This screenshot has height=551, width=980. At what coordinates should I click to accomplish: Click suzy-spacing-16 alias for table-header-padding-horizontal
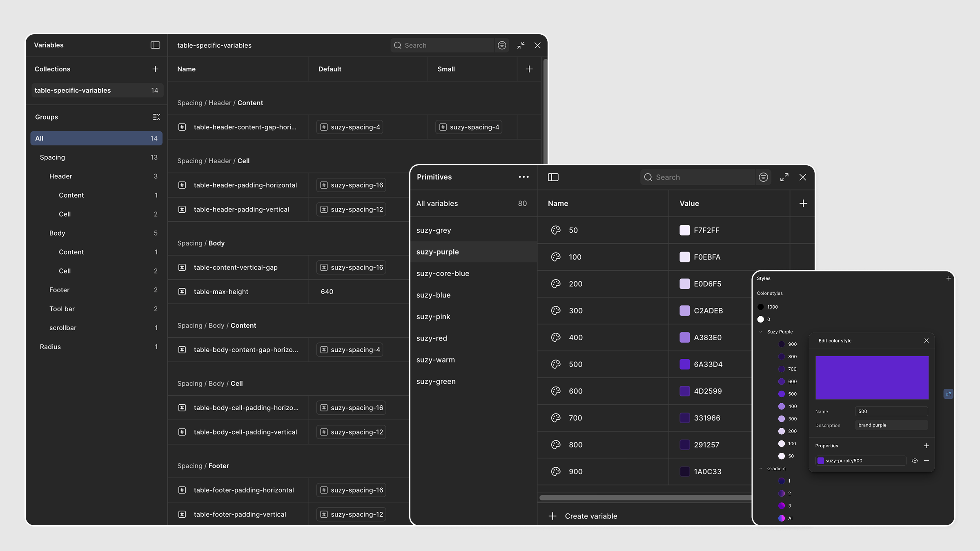(x=352, y=185)
